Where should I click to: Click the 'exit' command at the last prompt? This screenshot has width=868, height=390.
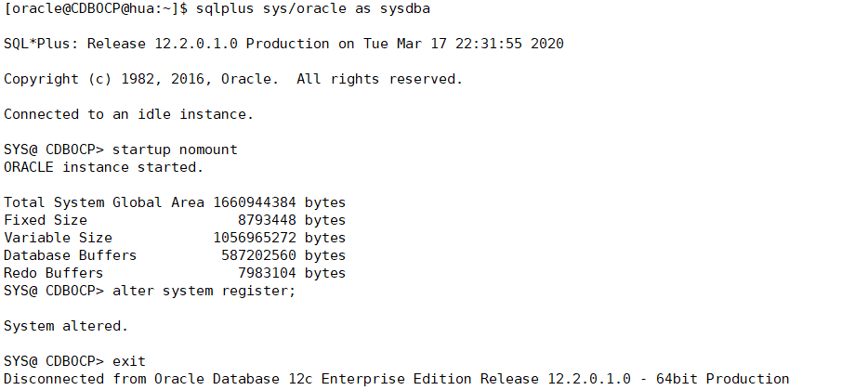[129, 361]
